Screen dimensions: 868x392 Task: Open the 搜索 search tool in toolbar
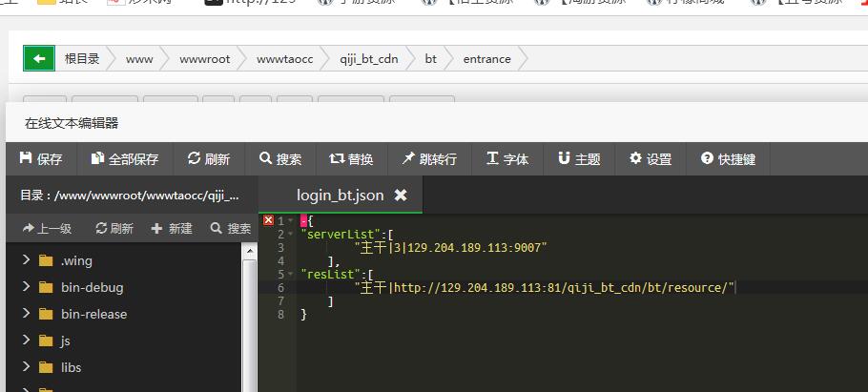pos(279,159)
